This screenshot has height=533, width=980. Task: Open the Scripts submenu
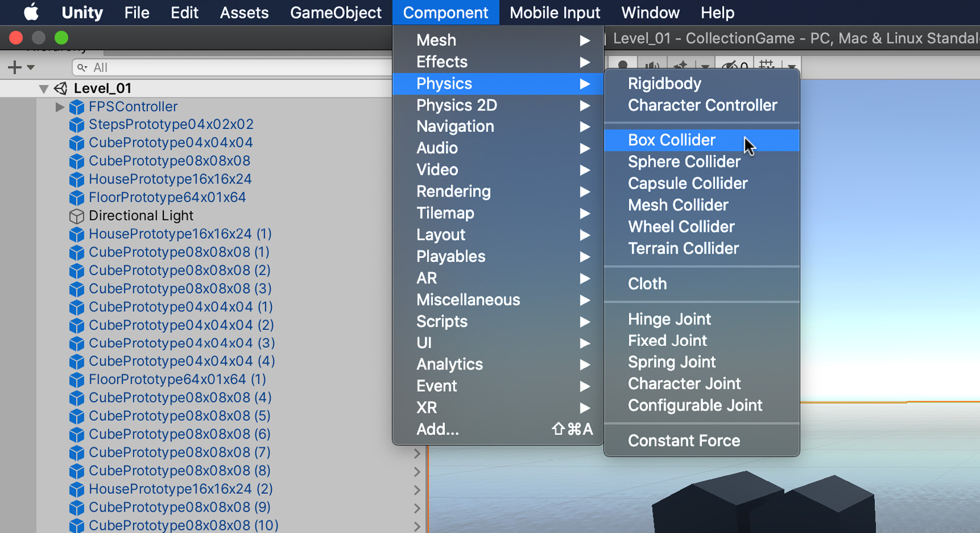pyautogui.click(x=498, y=321)
